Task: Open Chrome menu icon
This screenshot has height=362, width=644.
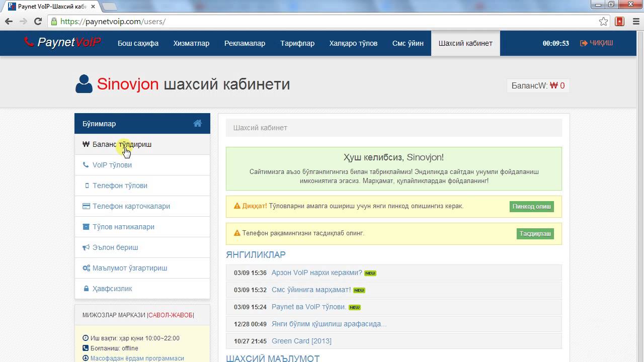Action: tap(635, 22)
